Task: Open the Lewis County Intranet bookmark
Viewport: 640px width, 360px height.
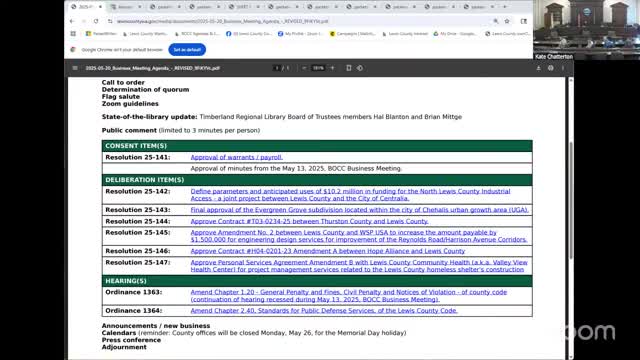Action: click(x=404, y=34)
